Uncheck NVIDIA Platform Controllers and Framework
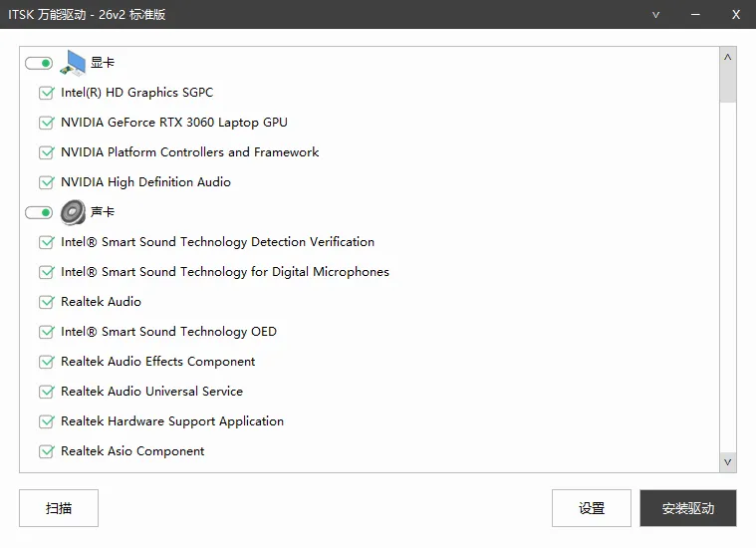 coord(46,152)
